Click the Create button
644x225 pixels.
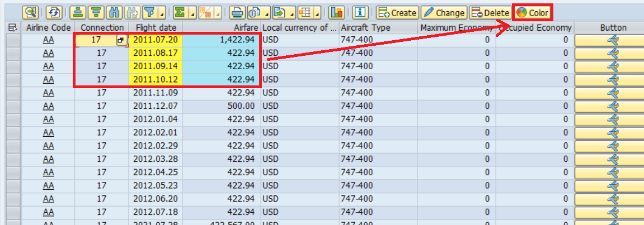398,13
